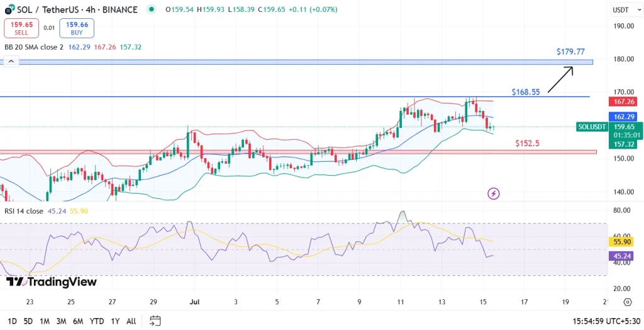Click the green market status dot
Viewport: 644px width, 330px height.
(150, 9)
